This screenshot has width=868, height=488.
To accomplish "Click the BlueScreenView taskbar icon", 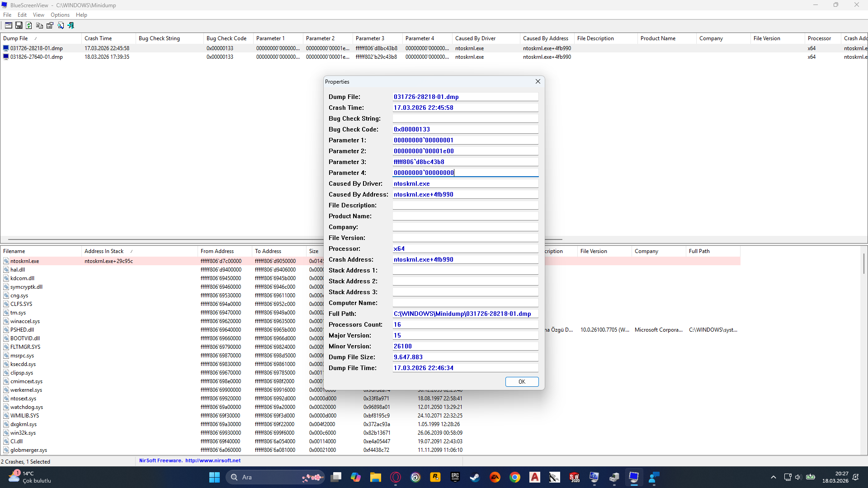I will [x=634, y=477].
